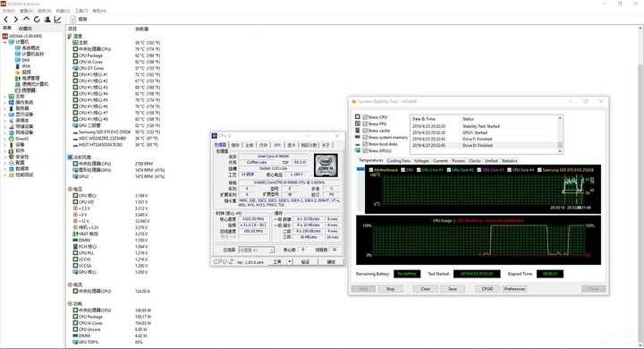Viewport: 644px width, 349px height.
Task: Click log list scrollbar in Stability Test
Action: 559,134
